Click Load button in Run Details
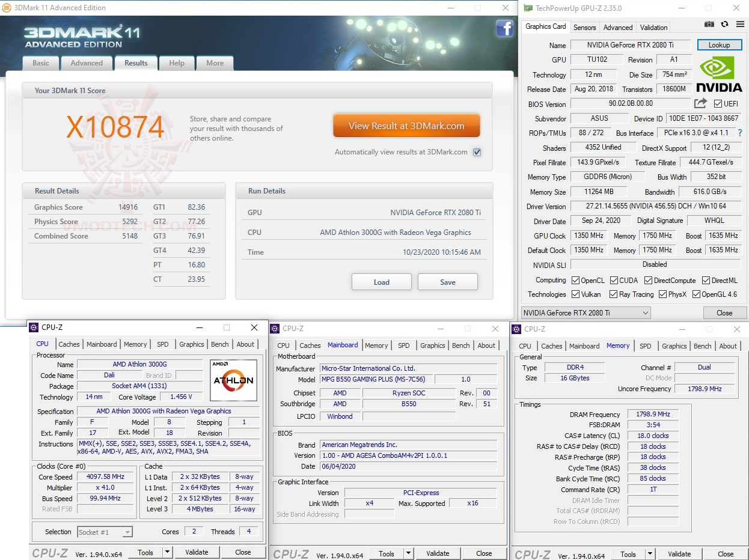 [382, 282]
